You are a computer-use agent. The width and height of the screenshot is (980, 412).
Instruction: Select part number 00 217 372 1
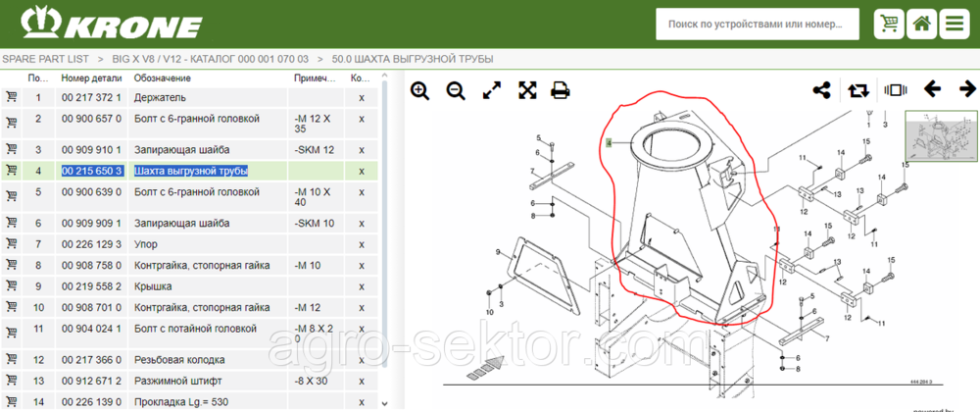pos(91,97)
